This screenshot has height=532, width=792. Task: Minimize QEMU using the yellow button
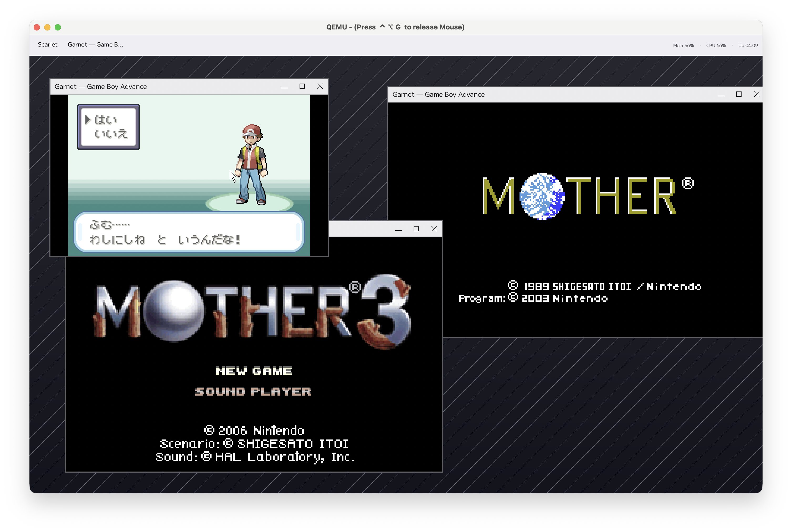click(48, 27)
